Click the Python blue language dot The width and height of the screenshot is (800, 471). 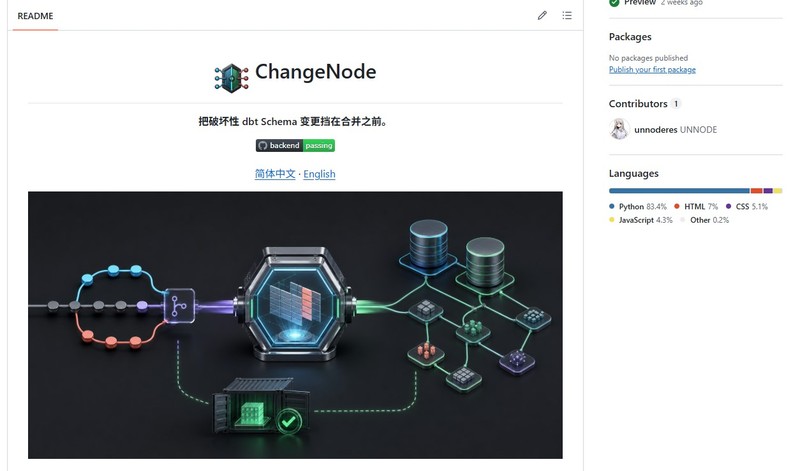(612, 206)
